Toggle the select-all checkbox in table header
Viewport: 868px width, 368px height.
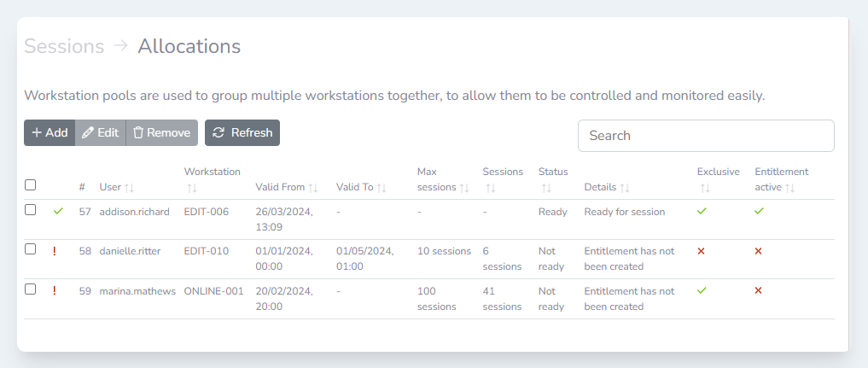(x=31, y=185)
